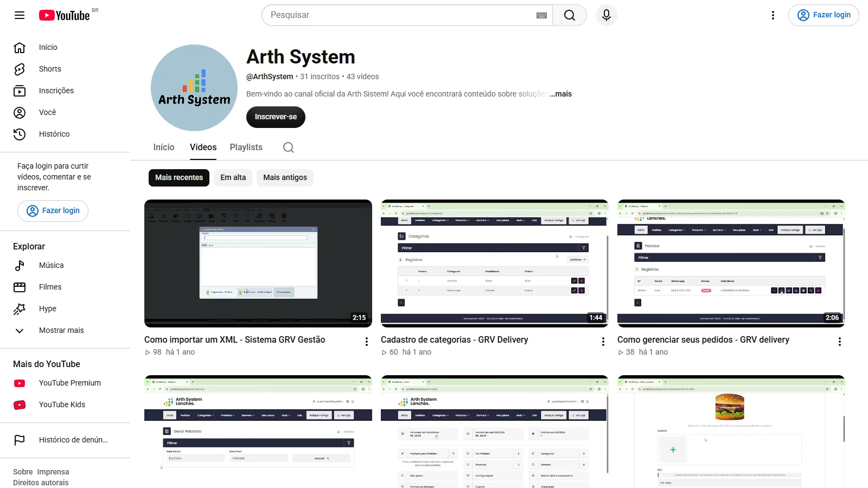The height and width of the screenshot is (488, 868).
Task: Open Inscrições in sidebar
Action: click(65, 91)
